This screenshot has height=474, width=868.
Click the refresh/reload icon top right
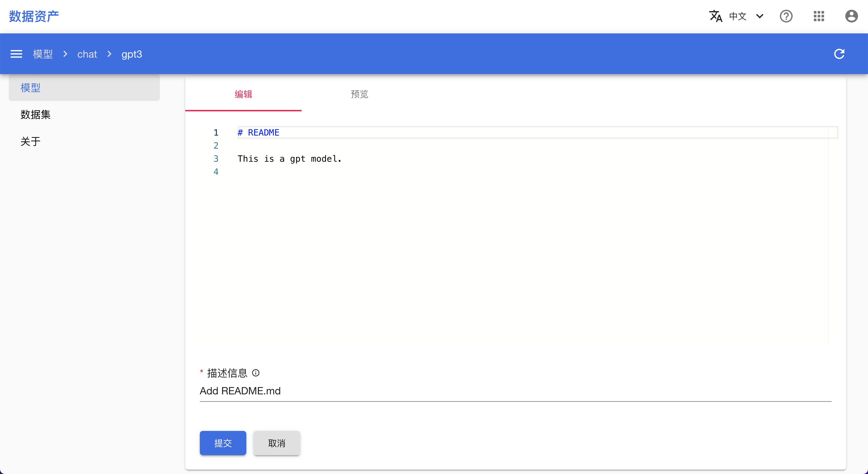[x=840, y=54]
